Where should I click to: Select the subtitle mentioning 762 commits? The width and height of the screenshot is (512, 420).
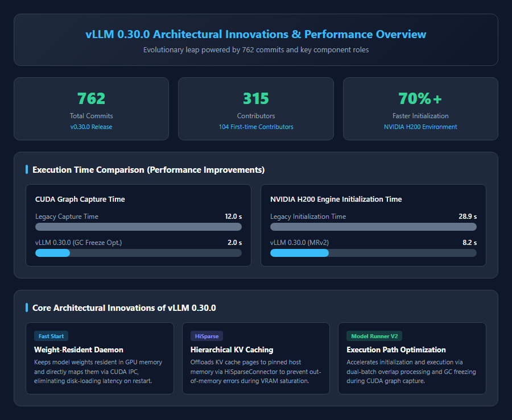pyautogui.click(x=256, y=50)
